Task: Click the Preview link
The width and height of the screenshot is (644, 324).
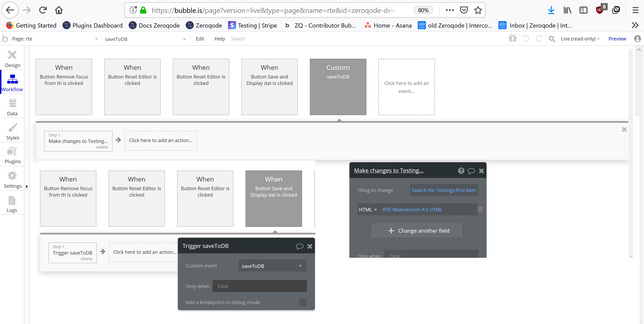Action: click(617, 39)
